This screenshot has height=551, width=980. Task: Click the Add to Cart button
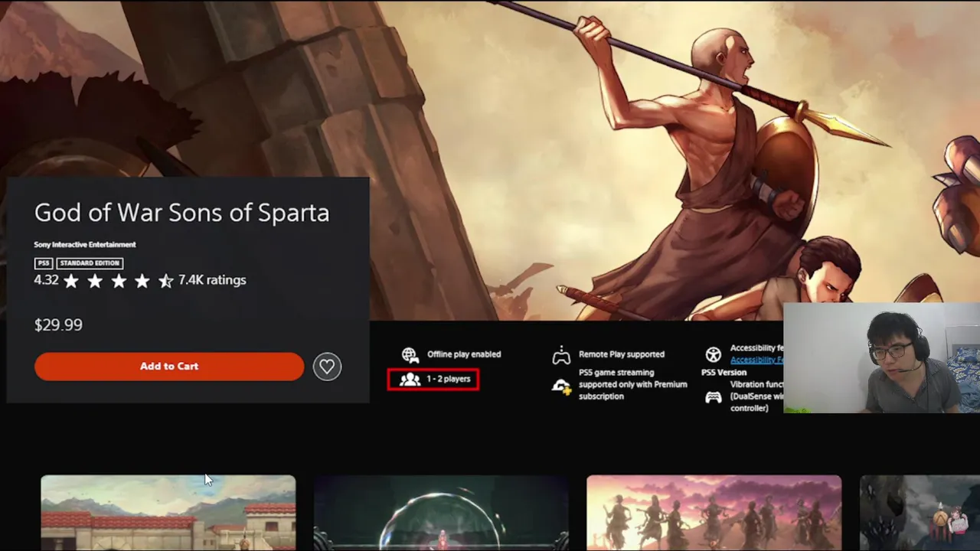coord(169,367)
